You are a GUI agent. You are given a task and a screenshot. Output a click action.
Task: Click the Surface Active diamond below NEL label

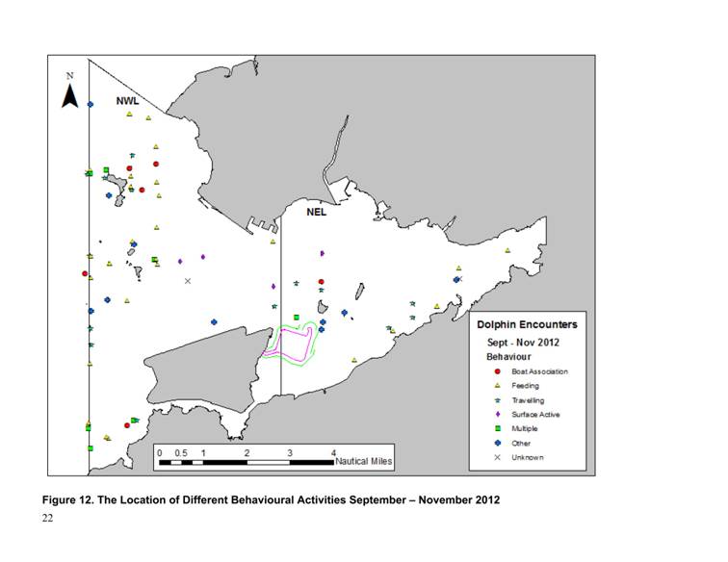(x=323, y=253)
